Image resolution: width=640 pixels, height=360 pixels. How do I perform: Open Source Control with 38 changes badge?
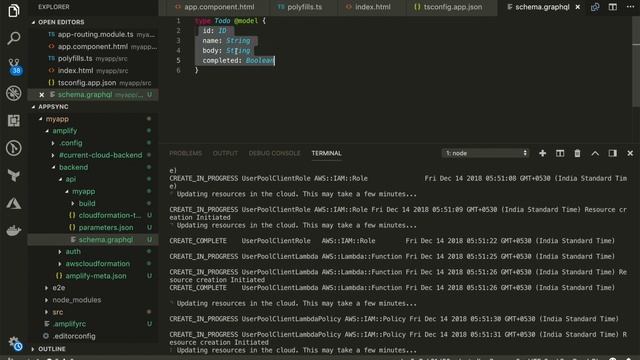click(14, 66)
